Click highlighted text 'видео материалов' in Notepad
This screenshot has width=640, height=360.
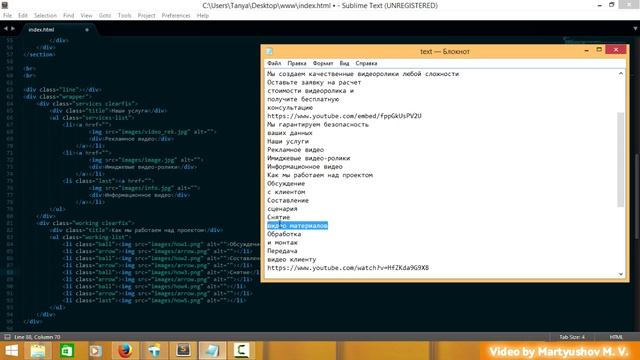coord(298,226)
